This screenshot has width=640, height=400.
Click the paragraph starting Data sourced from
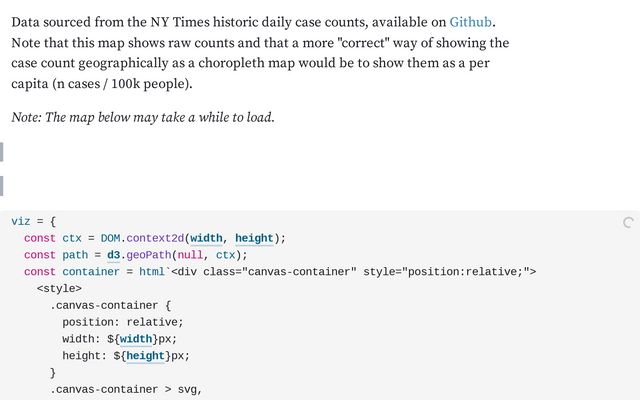coord(260,53)
